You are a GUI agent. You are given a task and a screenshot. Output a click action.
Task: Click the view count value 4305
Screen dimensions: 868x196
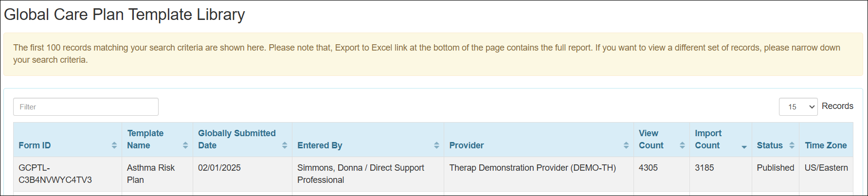tap(648, 168)
